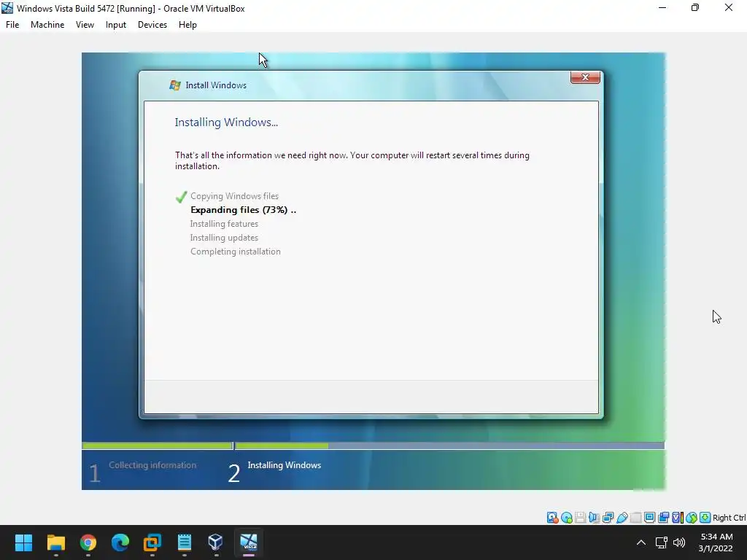Open the File menu
The height and width of the screenshot is (560, 747).
[12, 25]
